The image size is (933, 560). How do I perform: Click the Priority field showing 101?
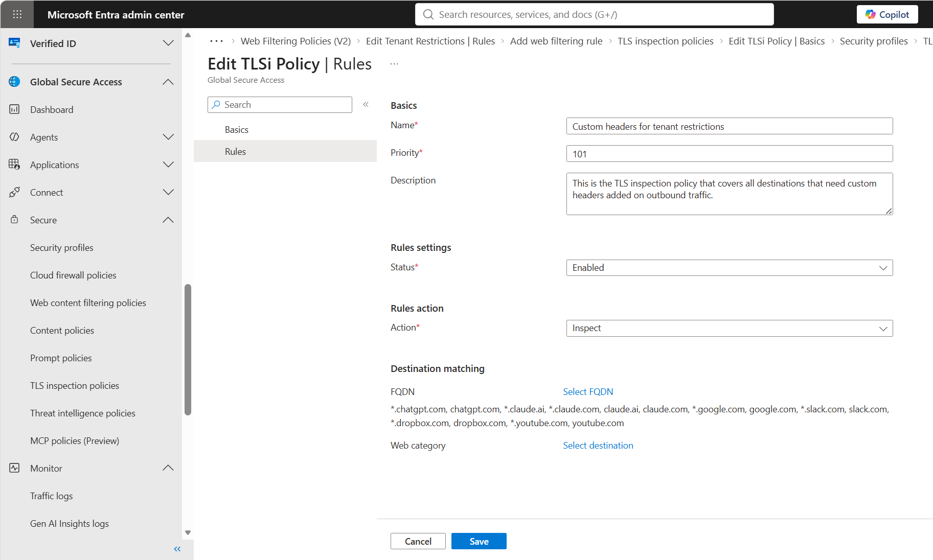730,154
